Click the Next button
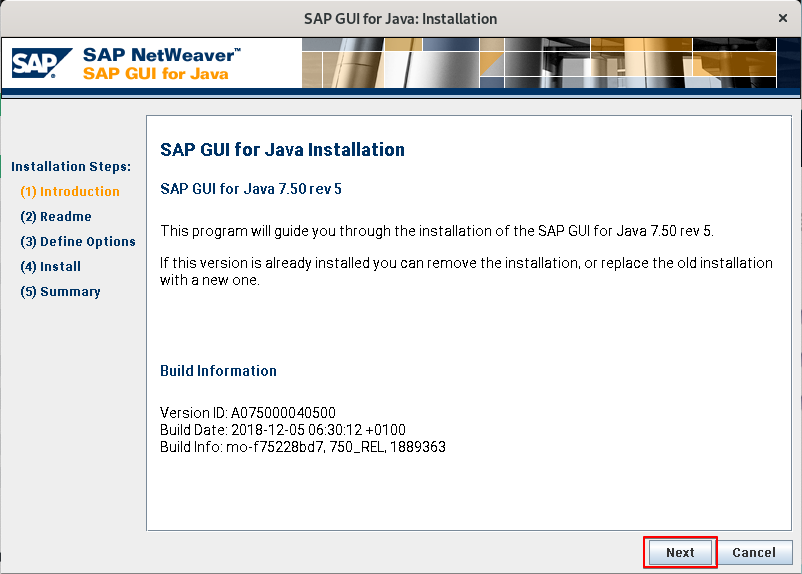The height and width of the screenshot is (574, 802). pyautogui.click(x=680, y=553)
